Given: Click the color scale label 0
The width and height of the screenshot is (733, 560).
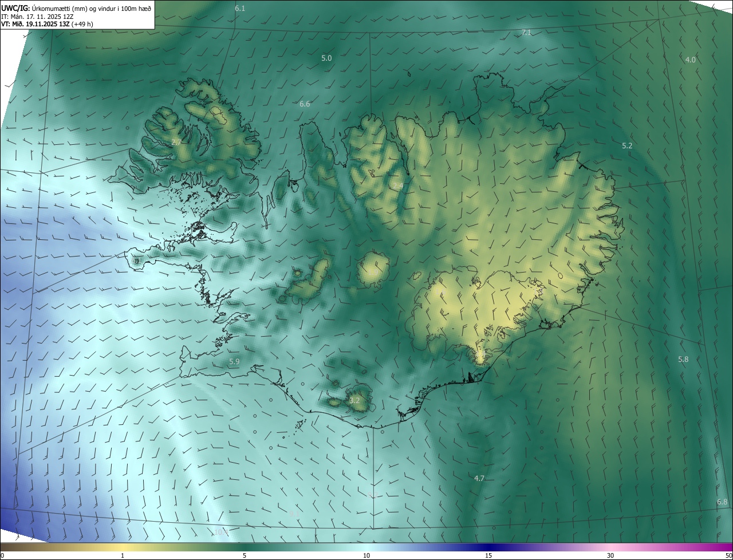Looking at the screenshot, I should point(2,555).
